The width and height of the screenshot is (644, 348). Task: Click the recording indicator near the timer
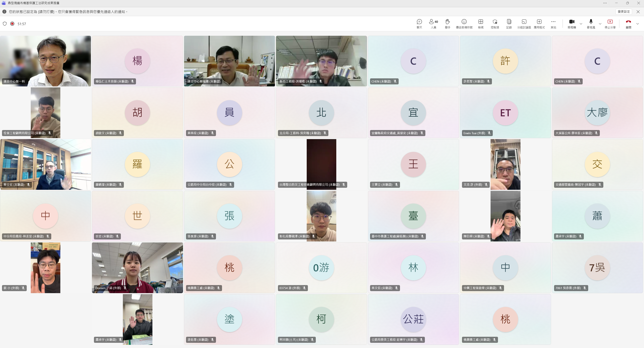[x=12, y=24]
